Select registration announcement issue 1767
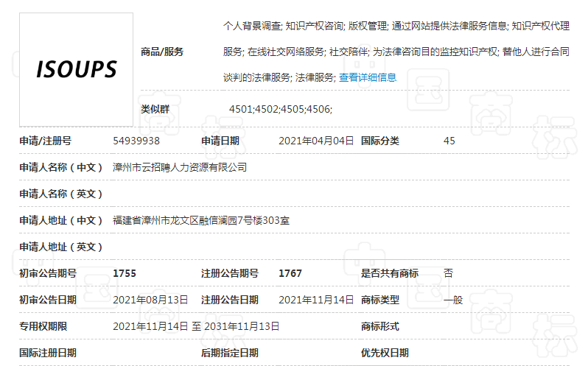The width and height of the screenshot is (588, 366). [290, 273]
